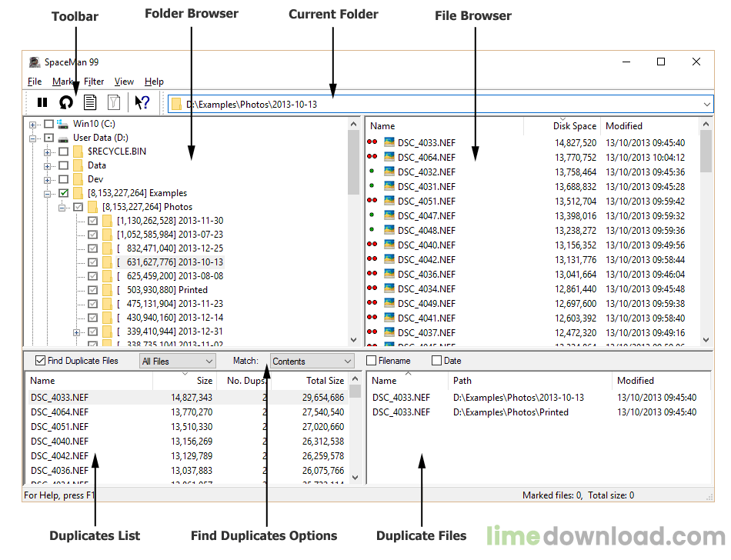Viewport: 731px width, 560px height.
Task: Click the Dev folder icon in tree
Action: click(78, 179)
